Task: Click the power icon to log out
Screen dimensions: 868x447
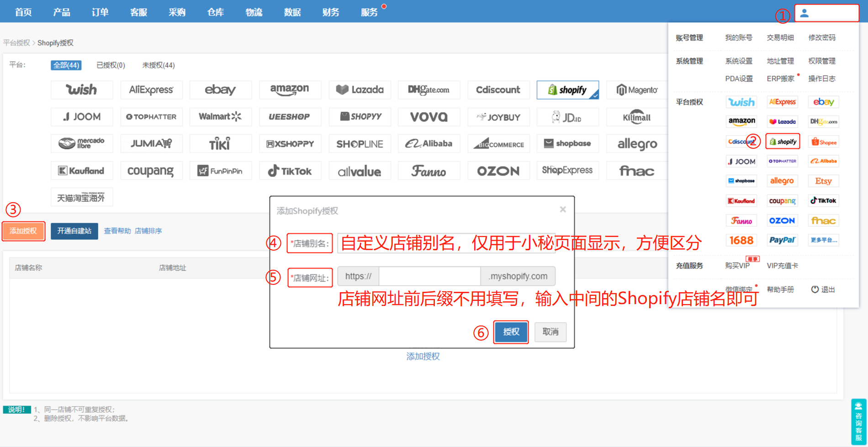Action: click(815, 289)
